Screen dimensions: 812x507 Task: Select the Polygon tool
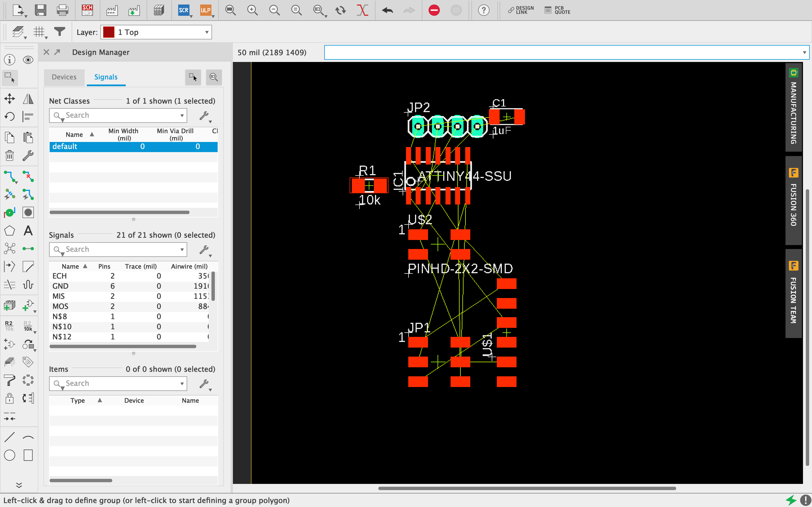(x=9, y=231)
